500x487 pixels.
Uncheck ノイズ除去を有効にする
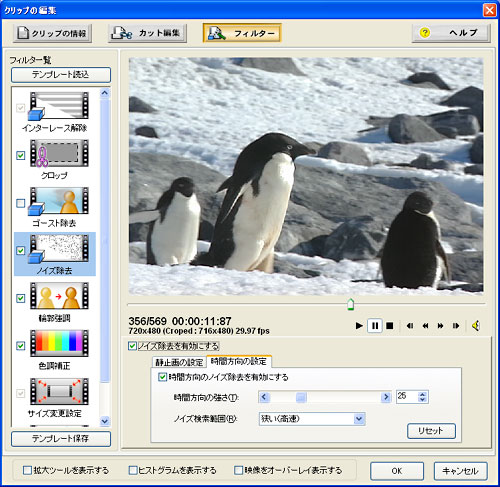click(132, 346)
